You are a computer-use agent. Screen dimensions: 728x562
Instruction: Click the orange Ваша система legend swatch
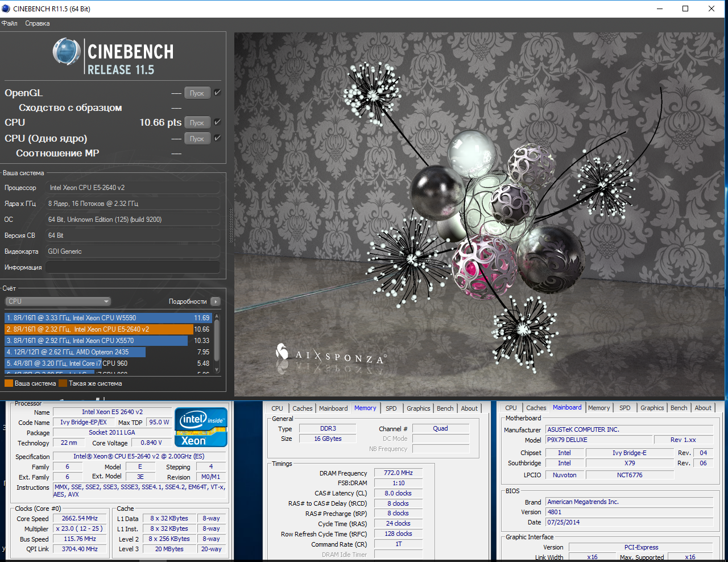coord(9,383)
